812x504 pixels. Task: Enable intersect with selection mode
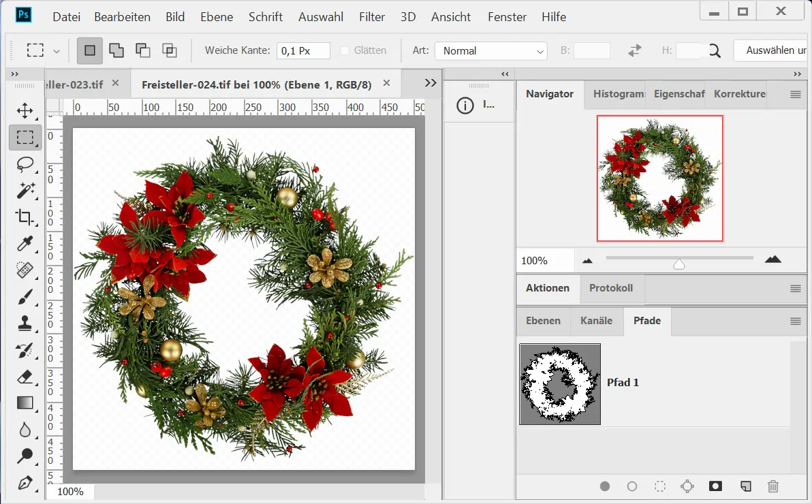pyautogui.click(x=169, y=50)
